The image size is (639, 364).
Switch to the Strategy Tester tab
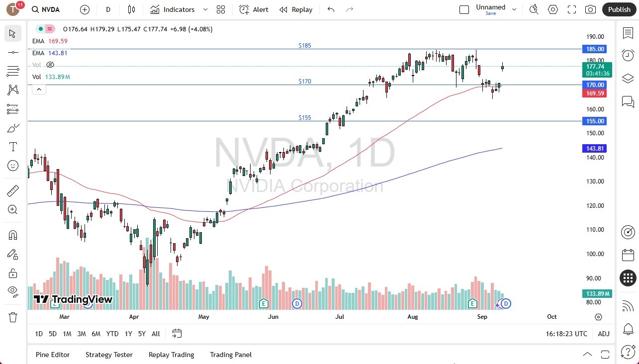109,355
